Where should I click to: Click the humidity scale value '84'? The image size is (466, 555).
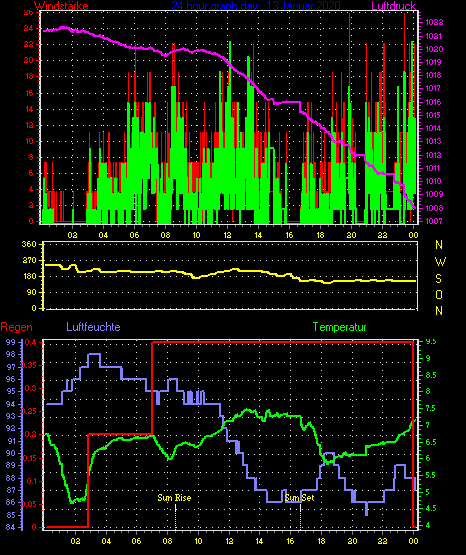11,527
